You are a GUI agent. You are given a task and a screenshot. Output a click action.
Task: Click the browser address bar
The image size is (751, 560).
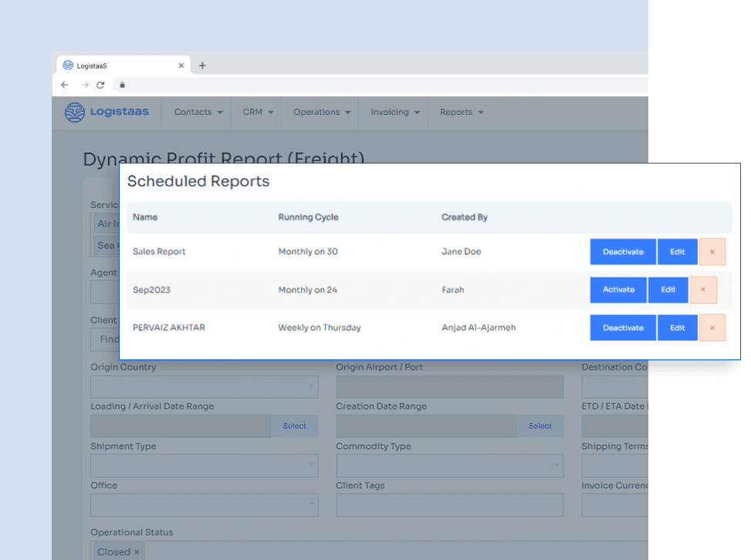pos(381,85)
